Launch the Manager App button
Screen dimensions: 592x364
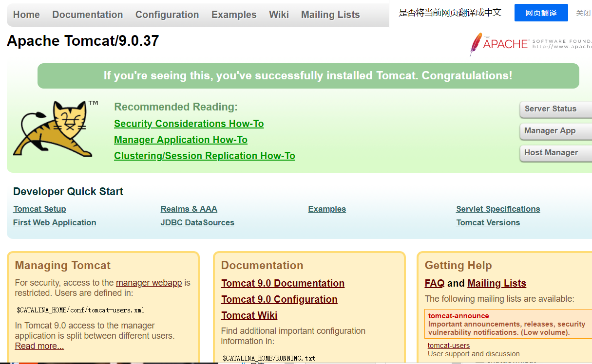[x=556, y=131]
